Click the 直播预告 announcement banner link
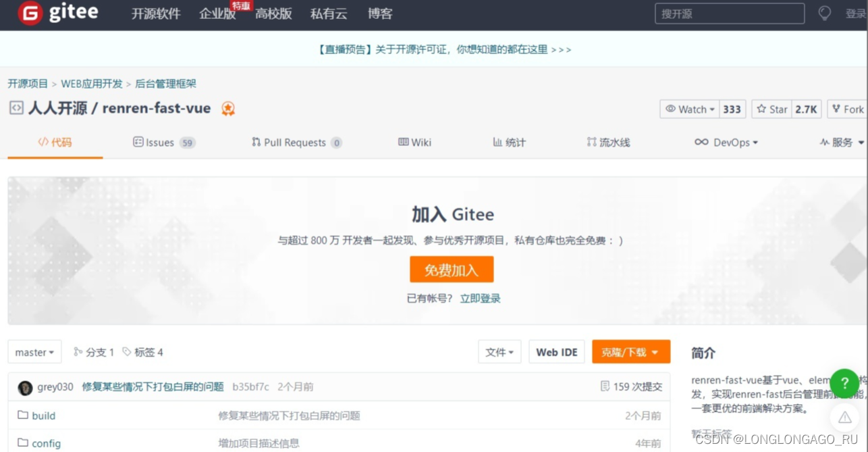Screen dimensions: 868x452 tap(444, 49)
